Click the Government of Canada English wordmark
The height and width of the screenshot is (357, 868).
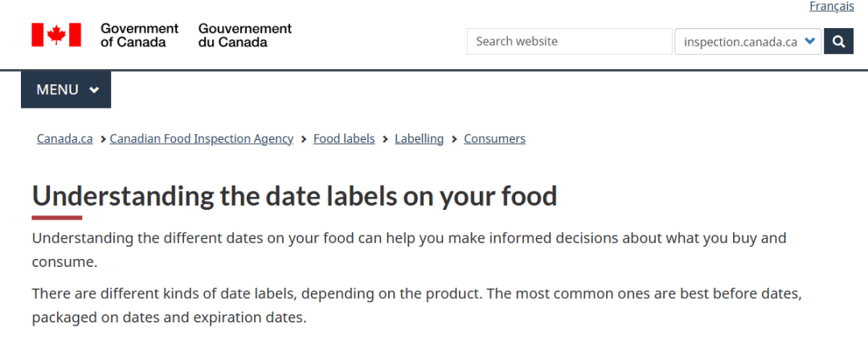pos(139,35)
